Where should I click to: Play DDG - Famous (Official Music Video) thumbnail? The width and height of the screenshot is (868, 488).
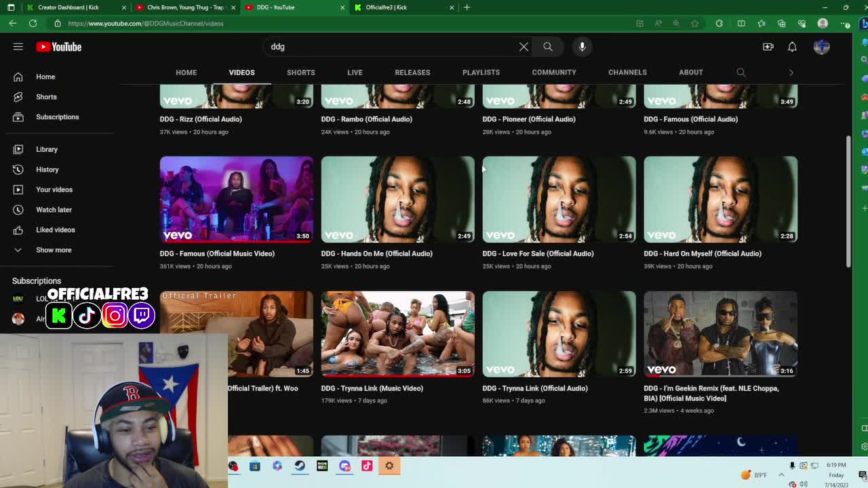coord(237,199)
